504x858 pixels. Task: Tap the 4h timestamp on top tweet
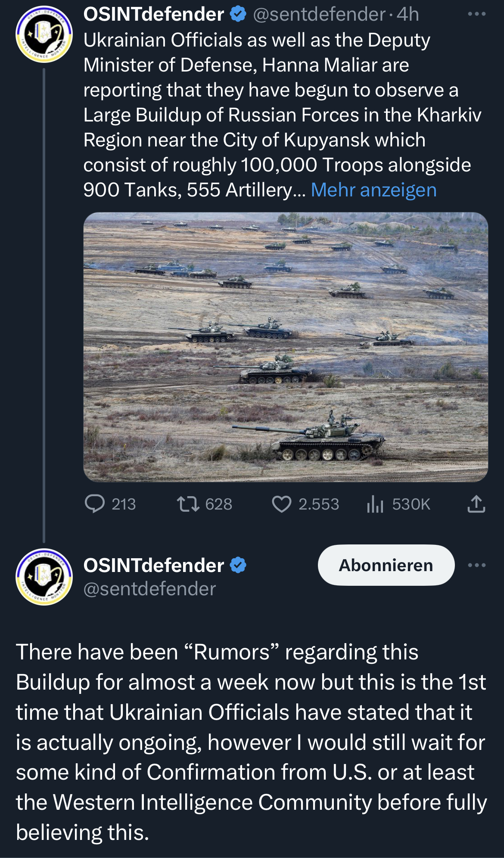(x=408, y=14)
